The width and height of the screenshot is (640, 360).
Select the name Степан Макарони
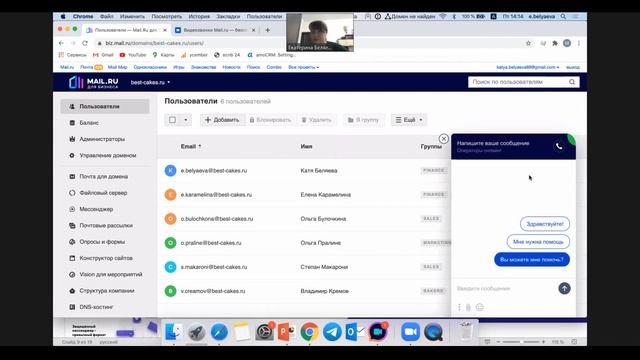(324, 267)
